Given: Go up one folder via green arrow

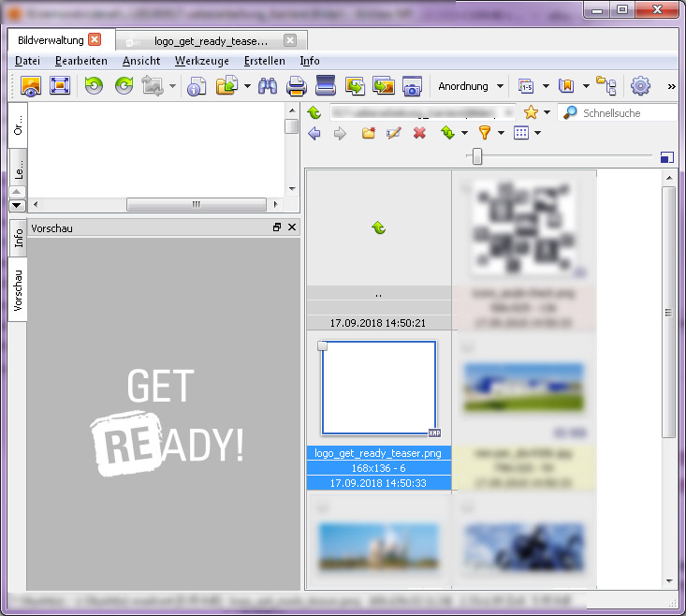Looking at the screenshot, I should [314, 112].
